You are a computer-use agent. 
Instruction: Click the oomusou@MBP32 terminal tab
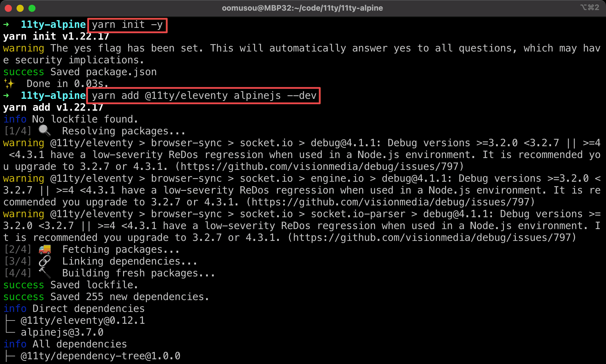coord(303,8)
